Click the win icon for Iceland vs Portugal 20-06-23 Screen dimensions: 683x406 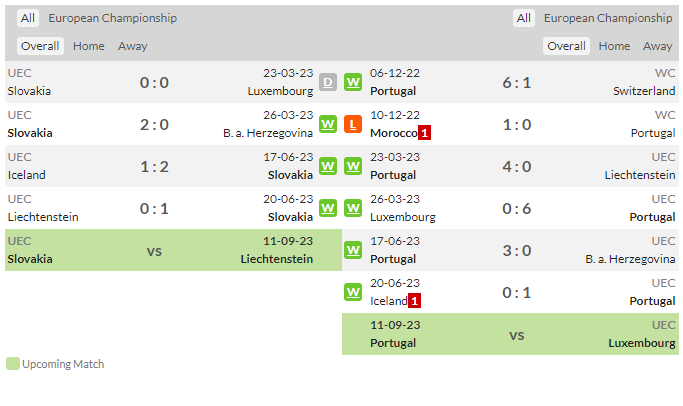click(x=353, y=292)
